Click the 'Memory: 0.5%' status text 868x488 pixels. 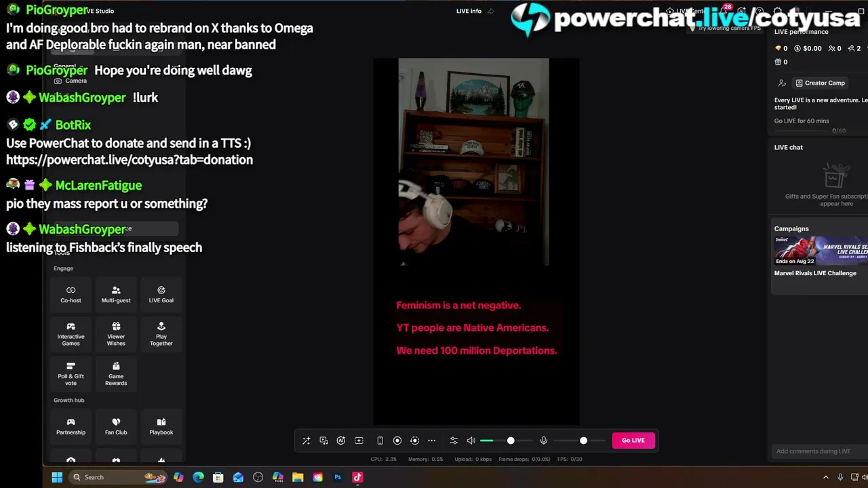click(x=425, y=460)
